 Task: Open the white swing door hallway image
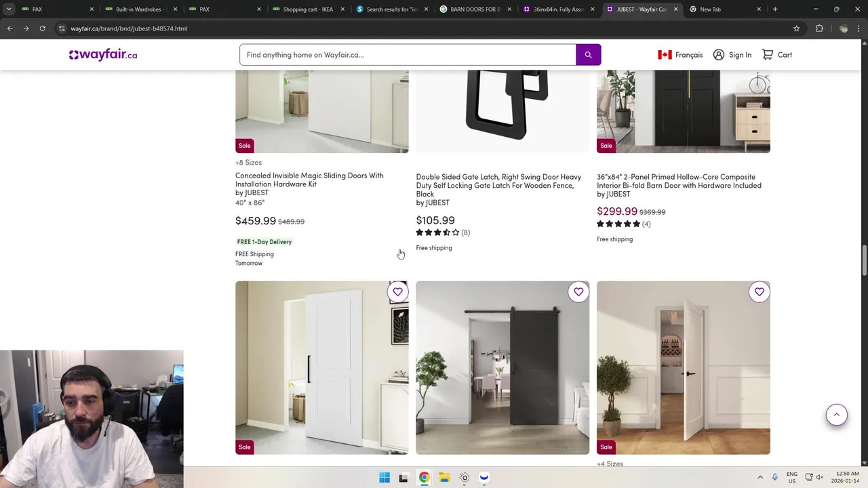684,368
